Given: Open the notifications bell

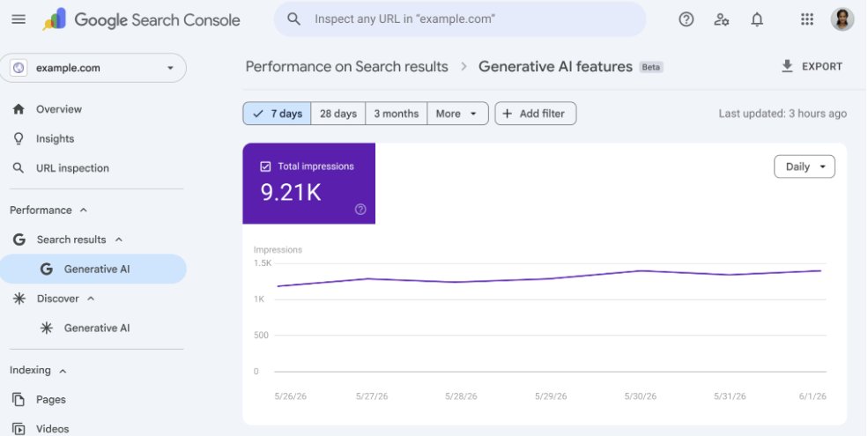Looking at the screenshot, I should point(757,19).
